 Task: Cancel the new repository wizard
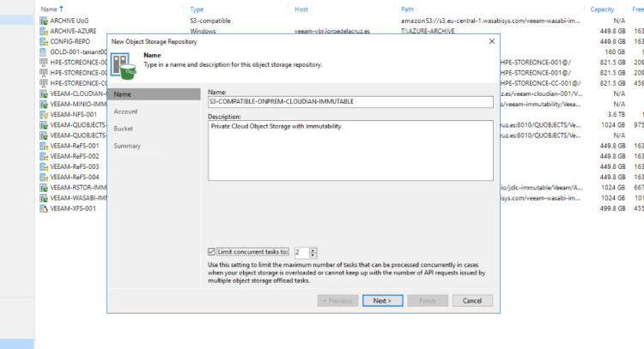(472, 301)
